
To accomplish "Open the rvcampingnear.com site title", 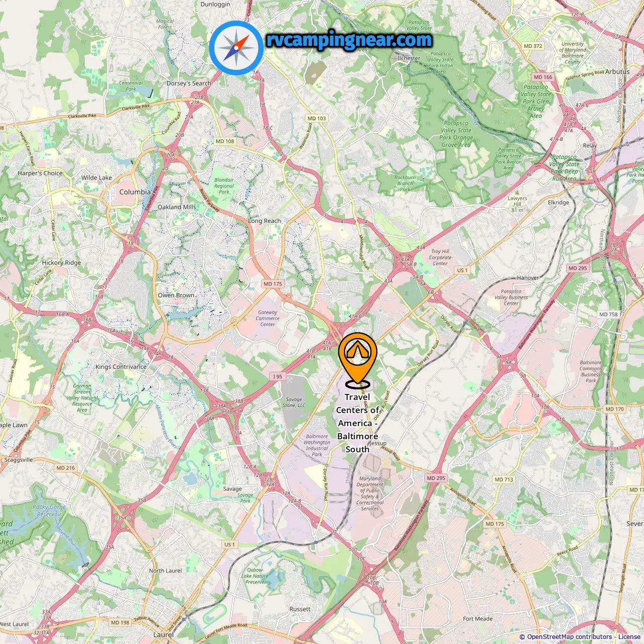I will click(349, 40).
